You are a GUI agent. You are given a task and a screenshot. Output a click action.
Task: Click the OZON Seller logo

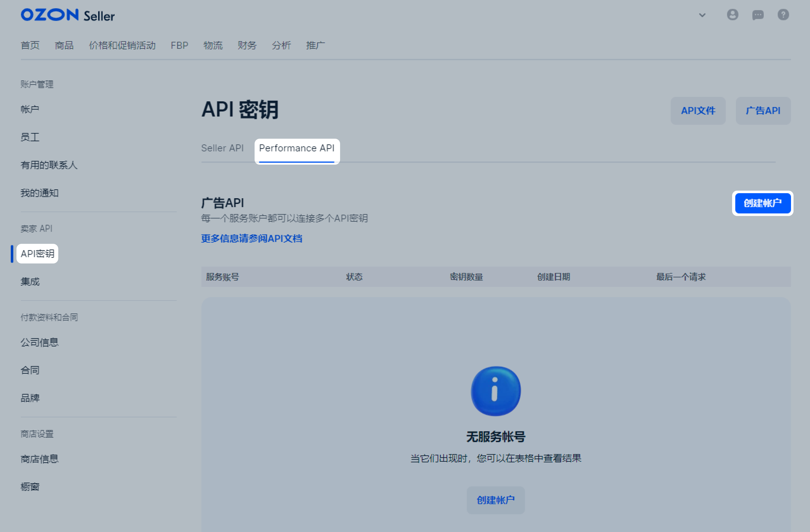pos(68,15)
